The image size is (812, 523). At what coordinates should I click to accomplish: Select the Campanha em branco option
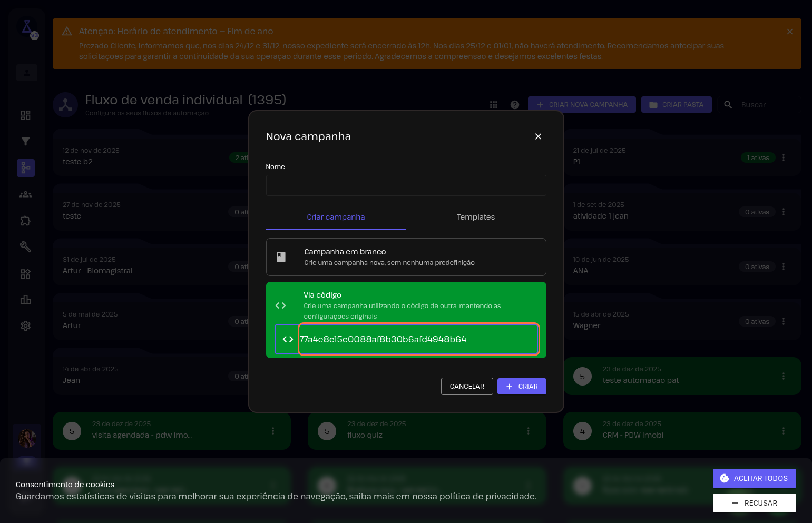point(406,257)
